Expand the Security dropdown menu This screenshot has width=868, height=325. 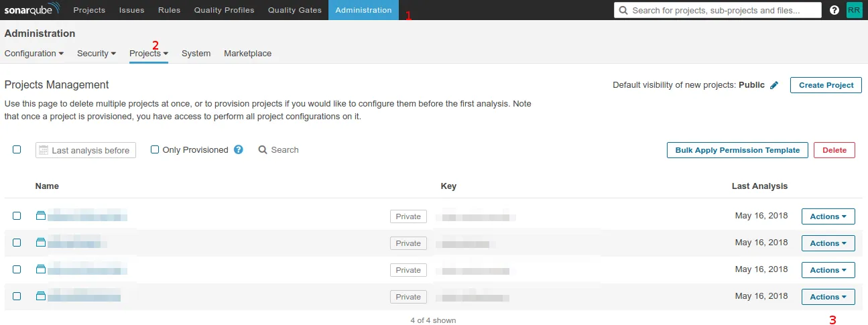pyautogui.click(x=97, y=54)
